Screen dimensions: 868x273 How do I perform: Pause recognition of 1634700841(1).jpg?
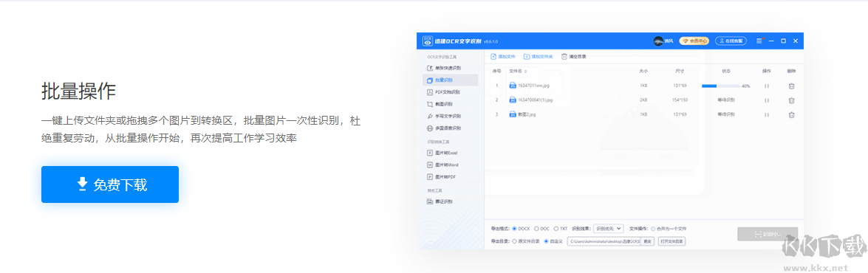[767, 100]
